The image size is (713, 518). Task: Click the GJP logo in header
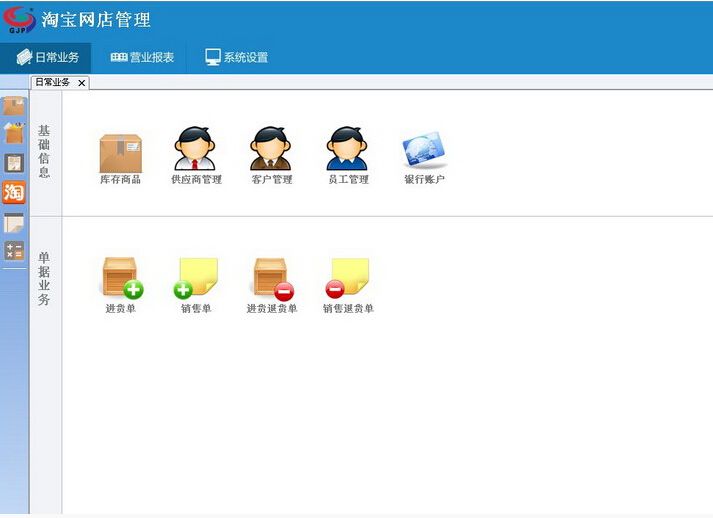(19, 20)
